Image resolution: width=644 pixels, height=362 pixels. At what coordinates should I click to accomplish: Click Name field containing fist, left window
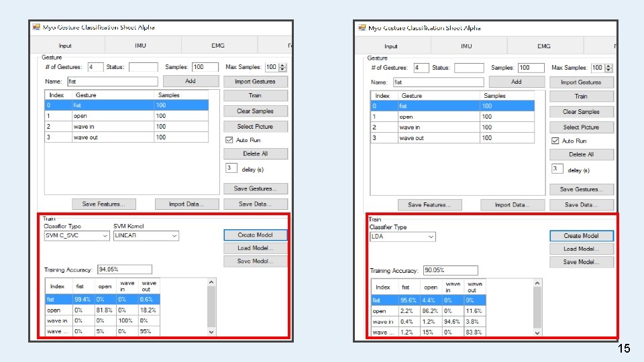[113, 81]
